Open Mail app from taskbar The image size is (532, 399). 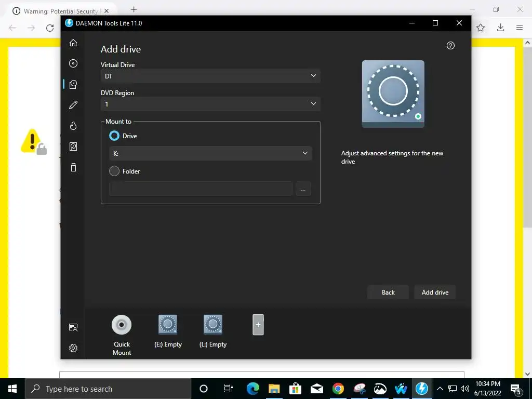pos(316,389)
